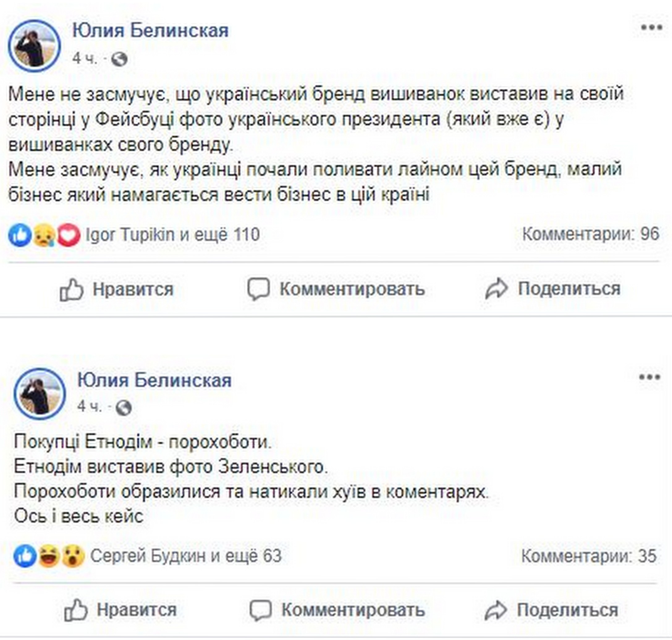The image size is (672, 640).
Task: Click blue like reaction icon on second post
Action: point(25,556)
